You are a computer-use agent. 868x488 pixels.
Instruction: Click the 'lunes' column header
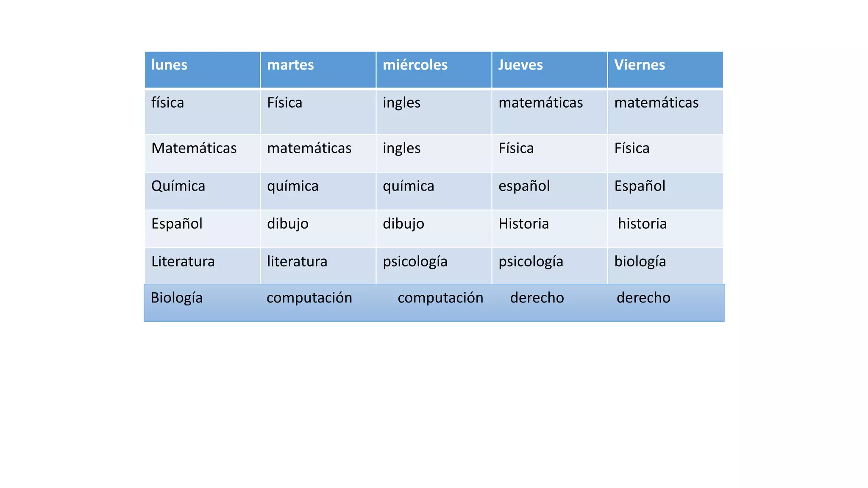point(169,65)
